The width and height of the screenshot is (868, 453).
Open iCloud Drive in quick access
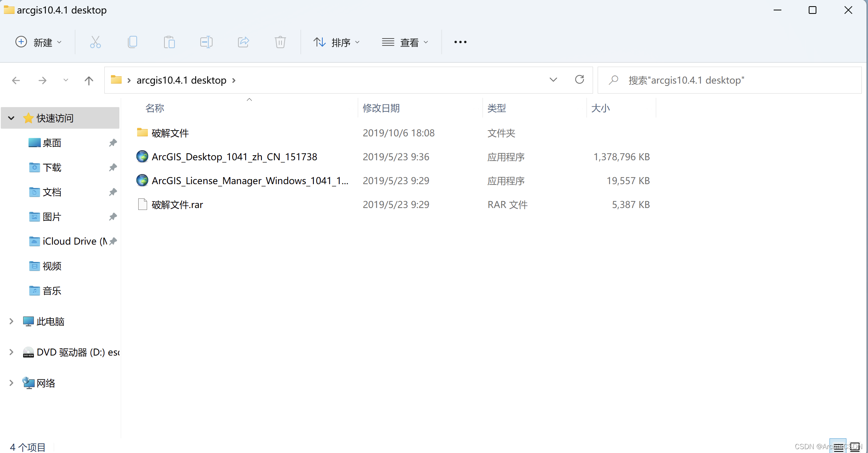point(69,241)
